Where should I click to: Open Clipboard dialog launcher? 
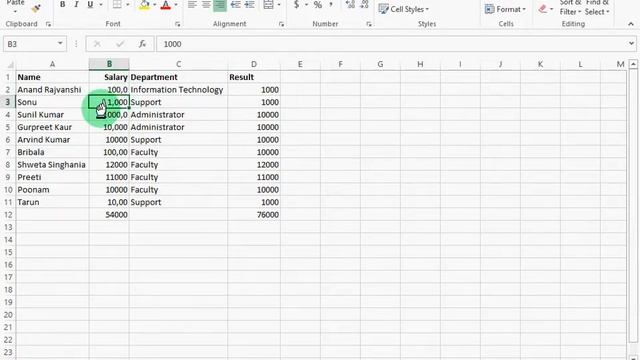tap(48, 24)
